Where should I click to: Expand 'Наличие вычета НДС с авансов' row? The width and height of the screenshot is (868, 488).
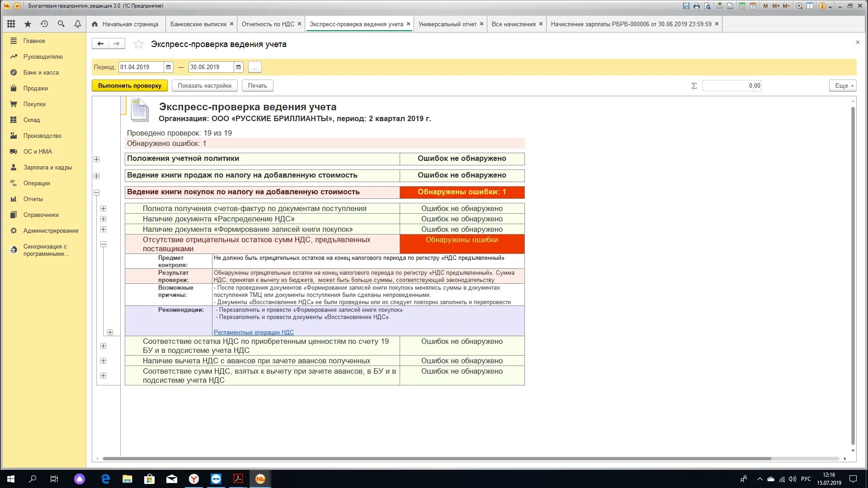tap(103, 361)
